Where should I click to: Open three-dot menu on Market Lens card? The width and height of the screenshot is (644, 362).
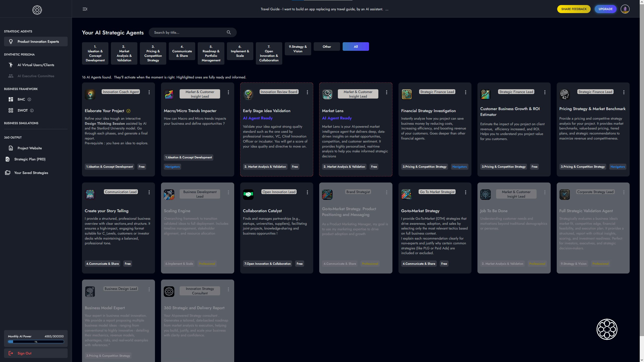pyautogui.click(x=386, y=92)
